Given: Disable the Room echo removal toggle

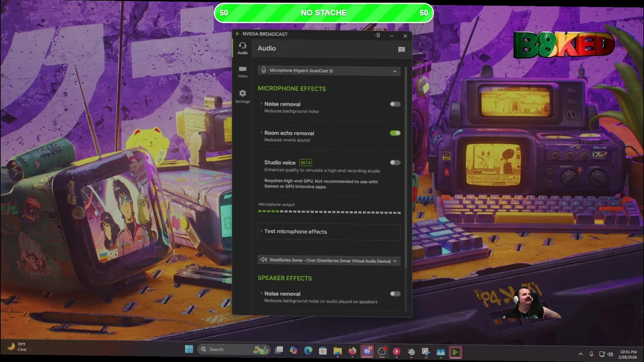Looking at the screenshot, I should [x=395, y=133].
